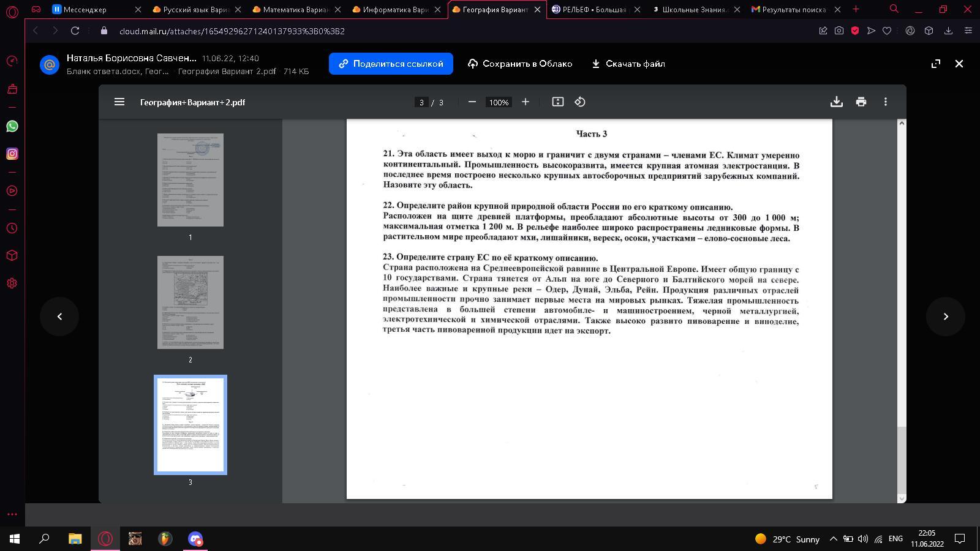Screen dimensions: 980x551
Task: Open the PDF viewer more actions menu
Action: (x=886, y=102)
